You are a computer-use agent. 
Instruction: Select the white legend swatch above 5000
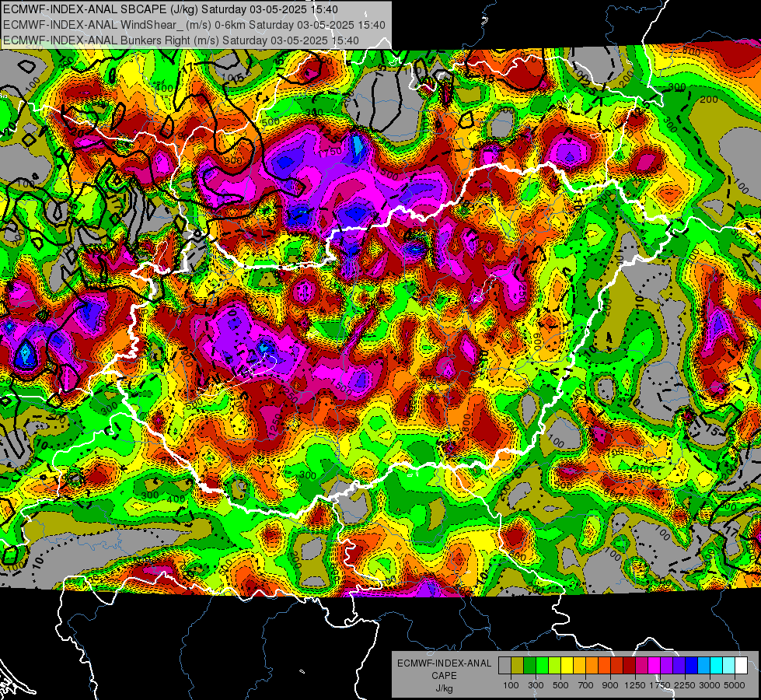click(x=741, y=666)
